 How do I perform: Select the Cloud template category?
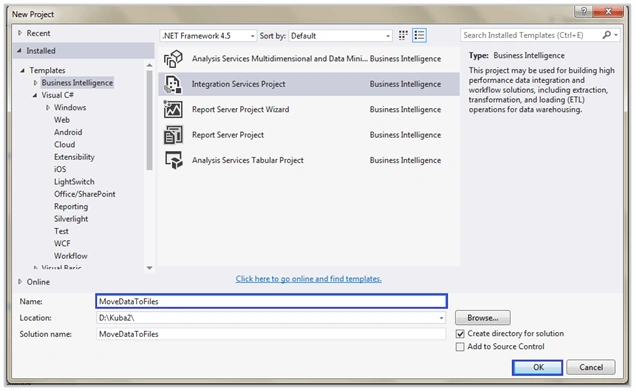[x=64, y=145]
